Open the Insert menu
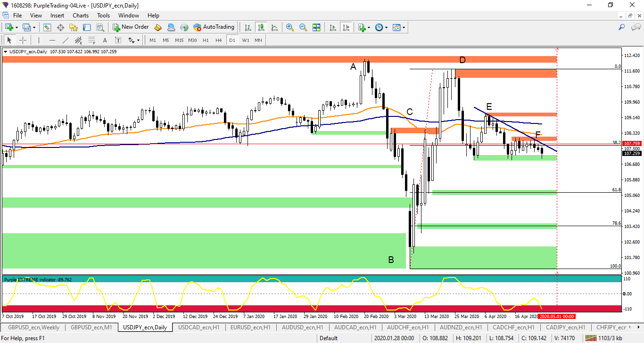Screen dimensions: 644x343 pyautogui.click(x=58, y=16)
